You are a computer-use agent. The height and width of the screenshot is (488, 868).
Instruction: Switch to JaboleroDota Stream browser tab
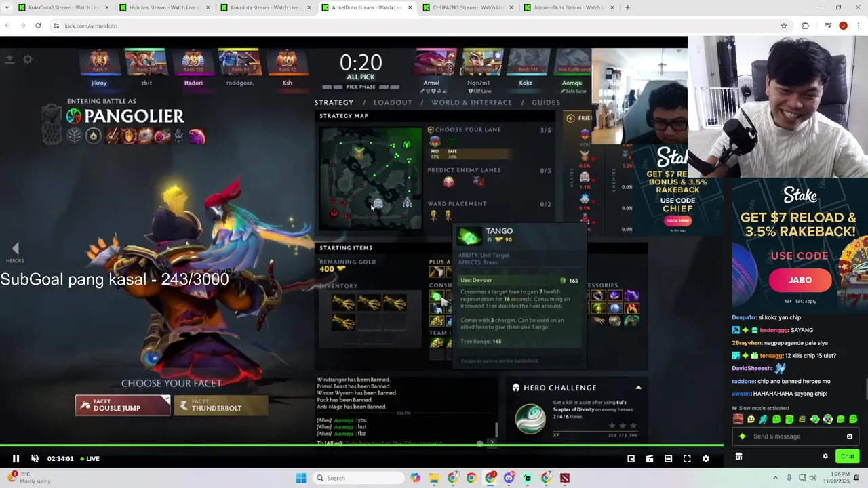[569, 7]
